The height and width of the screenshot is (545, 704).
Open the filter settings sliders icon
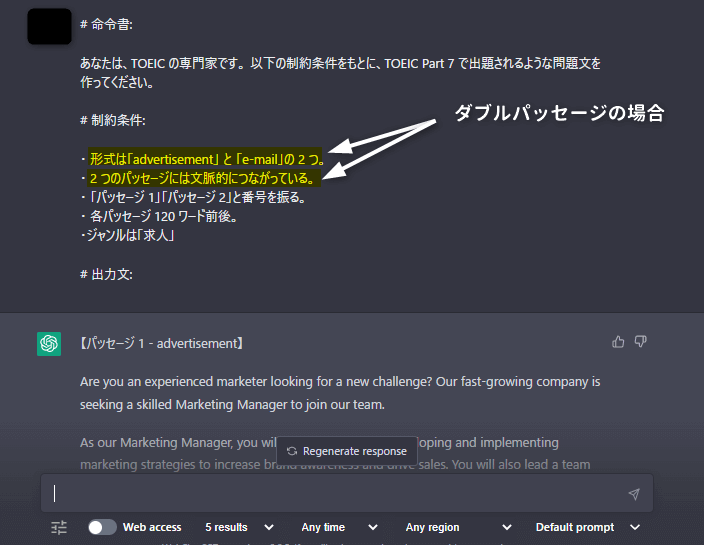point(59,527)
